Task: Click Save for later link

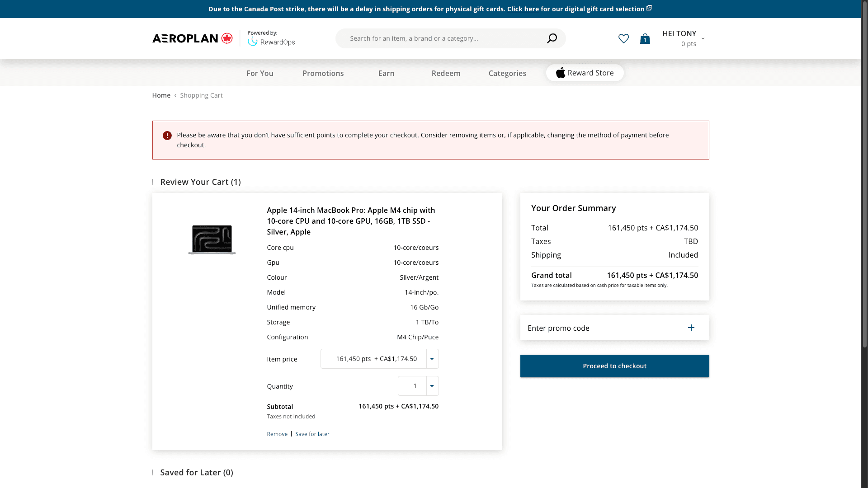Action: tap(312, 434)
